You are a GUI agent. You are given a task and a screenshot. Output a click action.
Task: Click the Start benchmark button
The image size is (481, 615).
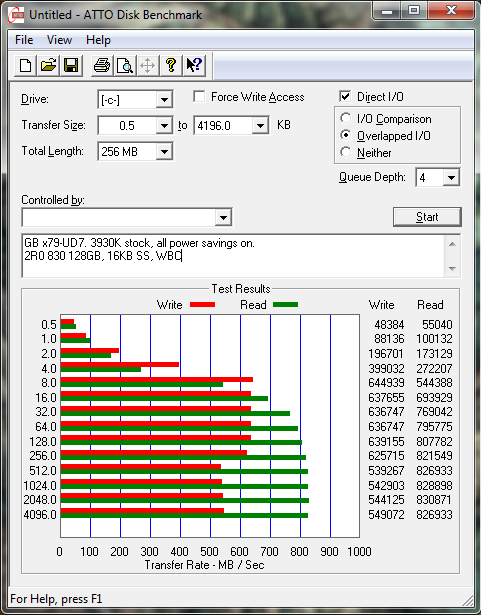pos(427,217)
